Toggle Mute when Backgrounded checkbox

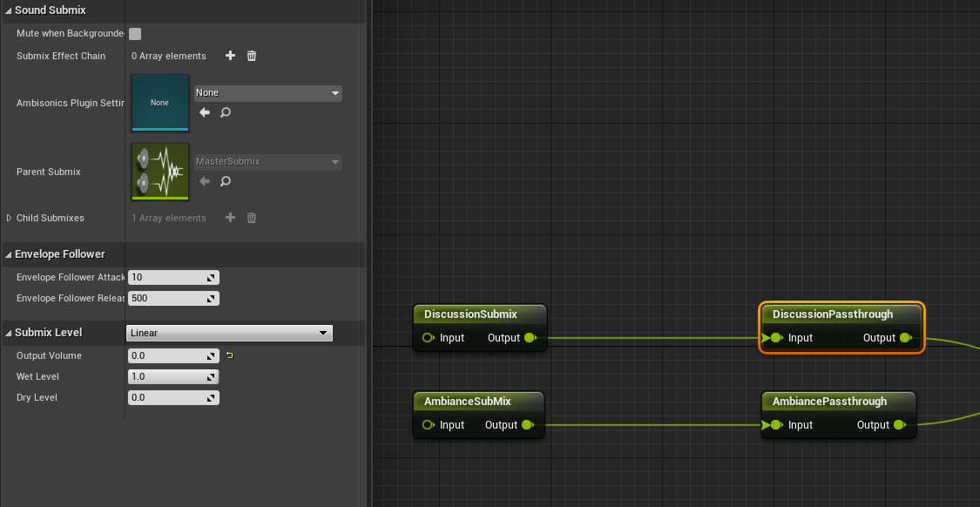pos(135,34)
